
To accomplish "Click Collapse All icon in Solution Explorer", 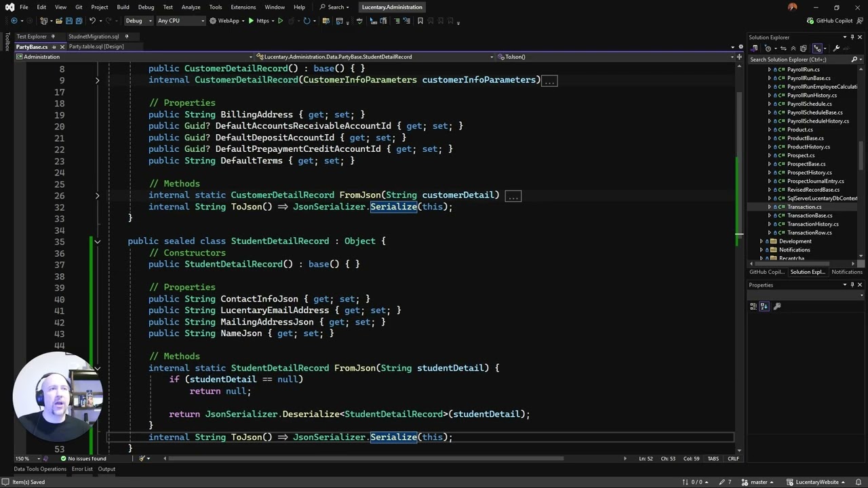I will [x=792, y=48].
